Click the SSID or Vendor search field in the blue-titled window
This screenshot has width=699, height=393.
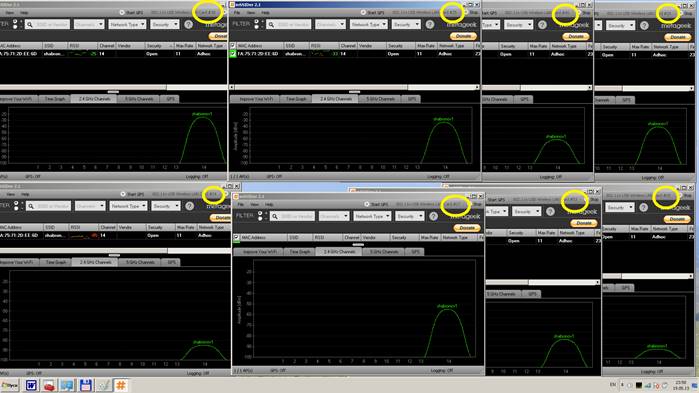pyautogui.click(x=290, y=25)
